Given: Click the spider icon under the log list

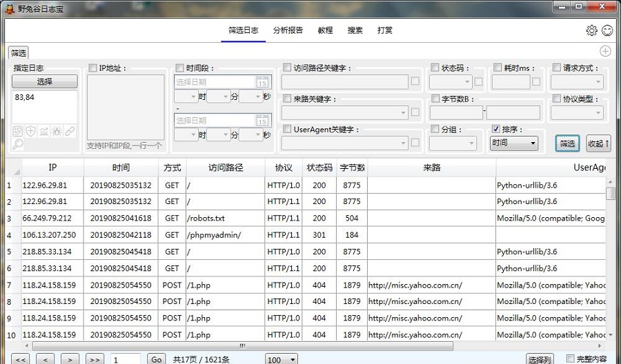Looking at the screenshot, I should click(57, 131).
